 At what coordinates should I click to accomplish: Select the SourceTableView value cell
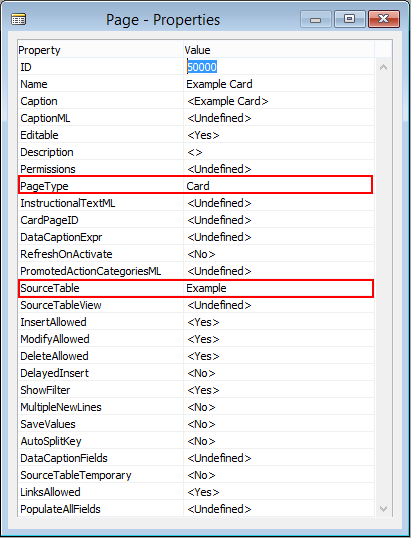point(279,305)
